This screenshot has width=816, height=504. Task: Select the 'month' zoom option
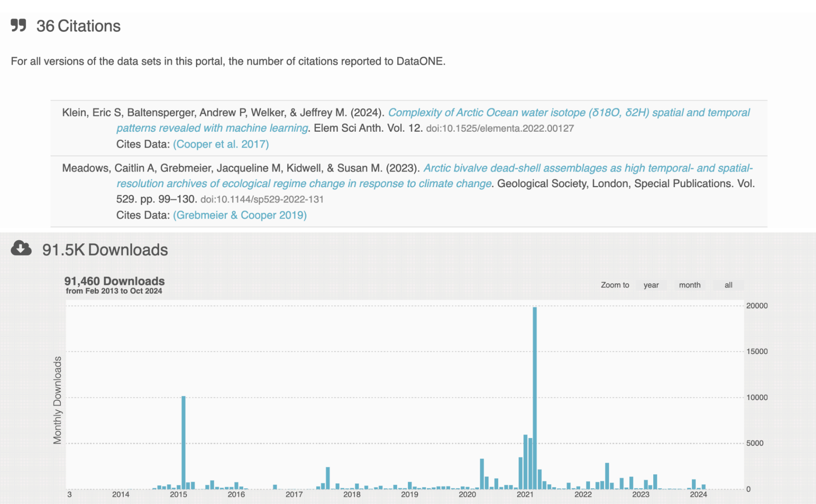click(690, 285)
